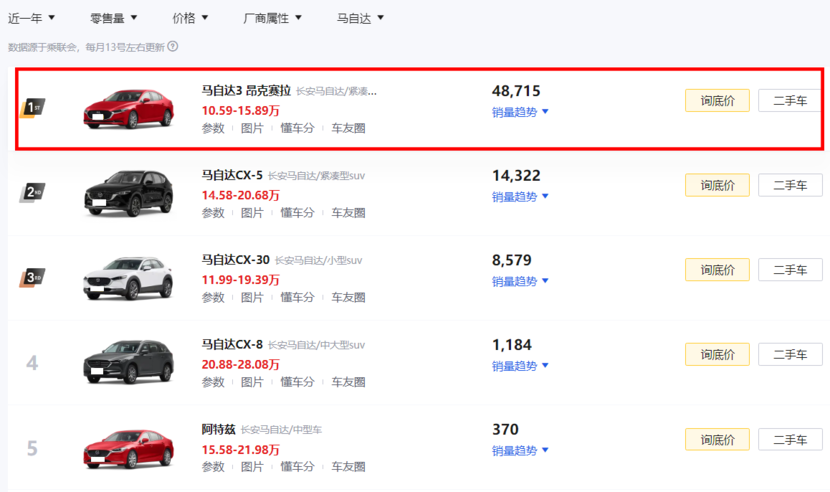Open 参数 for 马自达CX-8

(x=213, y=382)
